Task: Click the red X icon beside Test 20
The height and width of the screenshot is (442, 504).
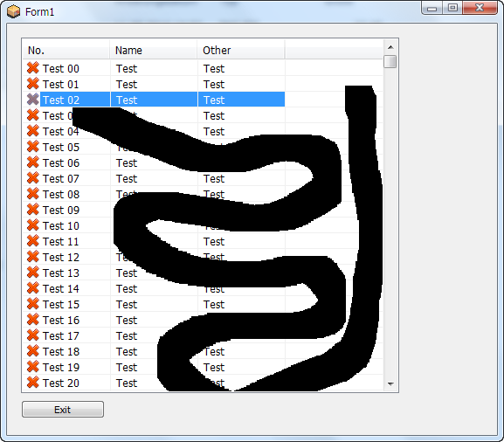Action: [x=33, y=383]
